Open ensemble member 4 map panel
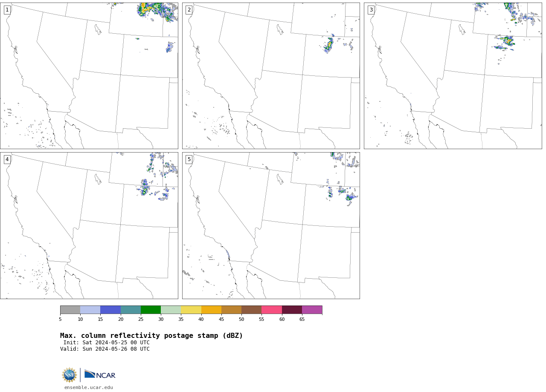The width and height of the screenshot is (546, 392). (89, 225)
